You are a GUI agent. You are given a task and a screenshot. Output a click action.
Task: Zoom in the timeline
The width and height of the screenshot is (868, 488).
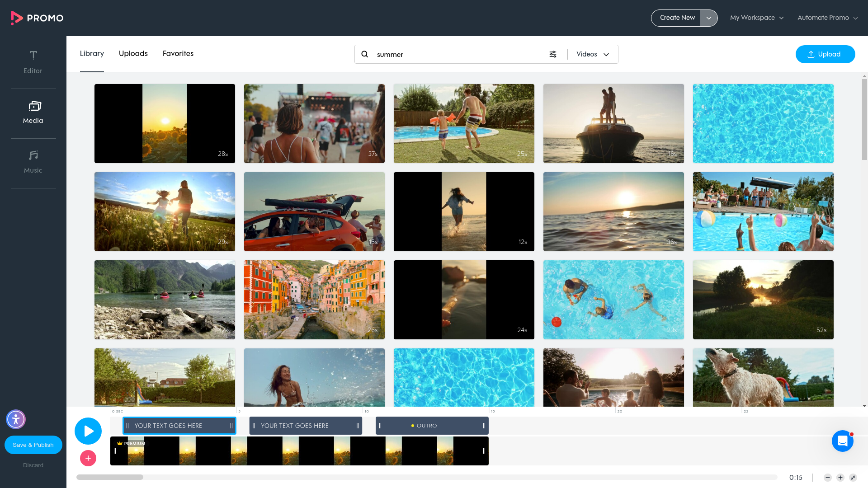(840, 478)
